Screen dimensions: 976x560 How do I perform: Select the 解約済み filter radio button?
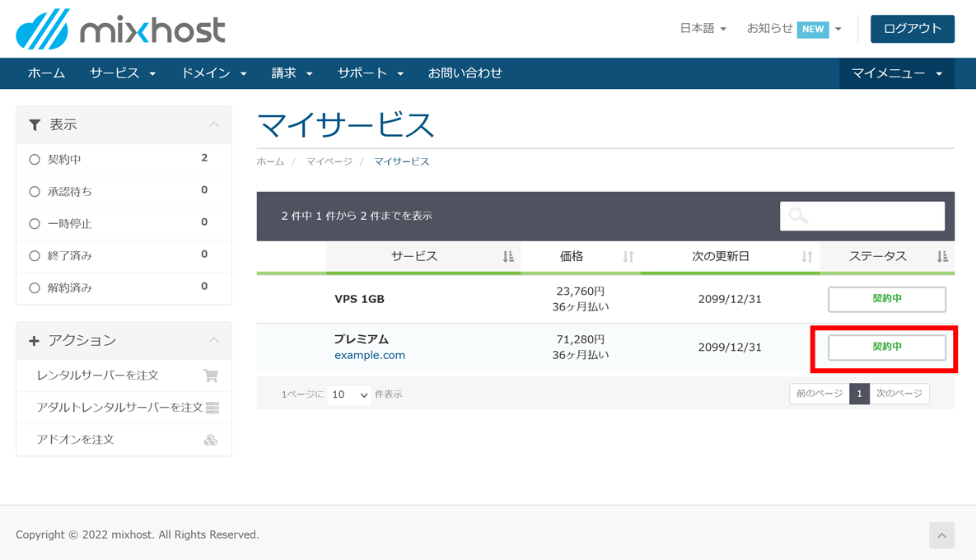coord(35,288)
